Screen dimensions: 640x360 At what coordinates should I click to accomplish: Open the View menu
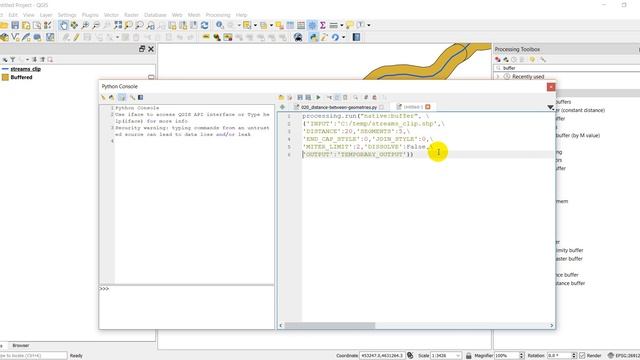click(29, 15)
